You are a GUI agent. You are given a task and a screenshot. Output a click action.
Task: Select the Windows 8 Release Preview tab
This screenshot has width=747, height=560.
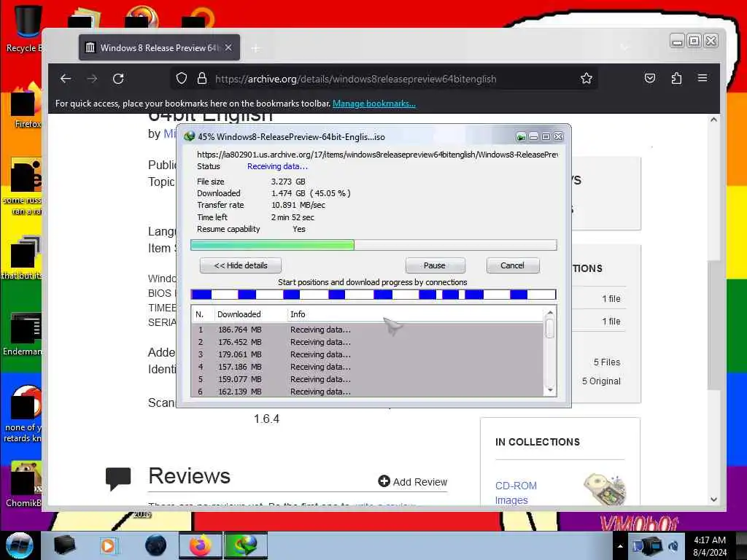click(159, 47)
